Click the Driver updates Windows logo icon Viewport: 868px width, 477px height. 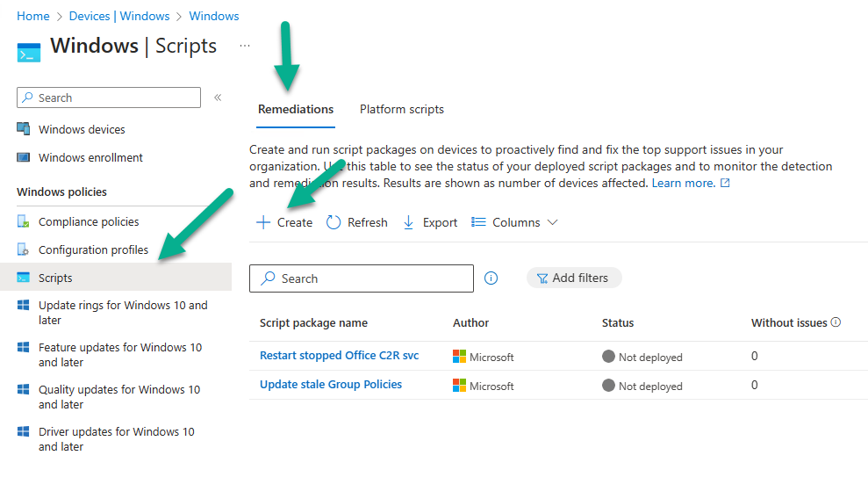[x=23, y=431]
